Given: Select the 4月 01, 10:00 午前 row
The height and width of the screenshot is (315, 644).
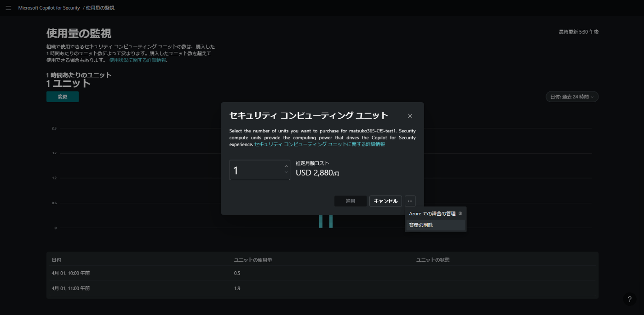Looking at the screenshot, I should tap(322, 273).
